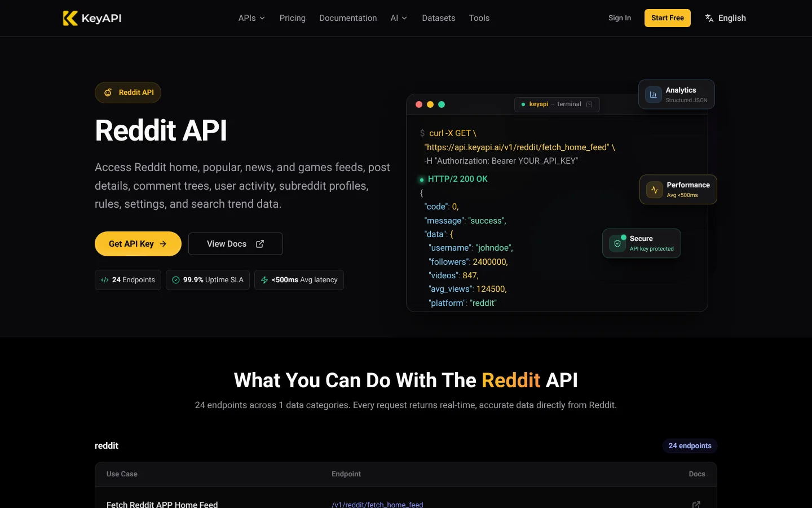Click the Secure API key protected card
The height and width of the screenshot is (508, 812).
pyautogui.click(x=642, y=243)
